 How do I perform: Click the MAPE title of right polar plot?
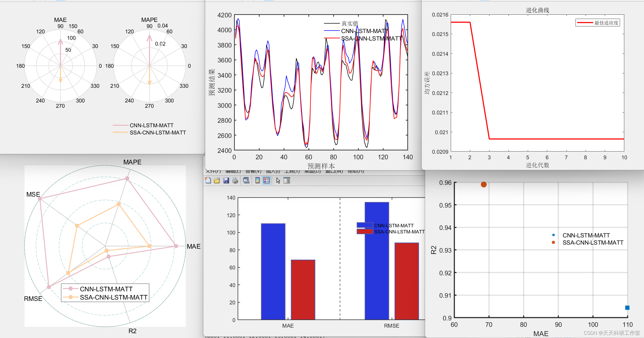(x=149, y=20)
